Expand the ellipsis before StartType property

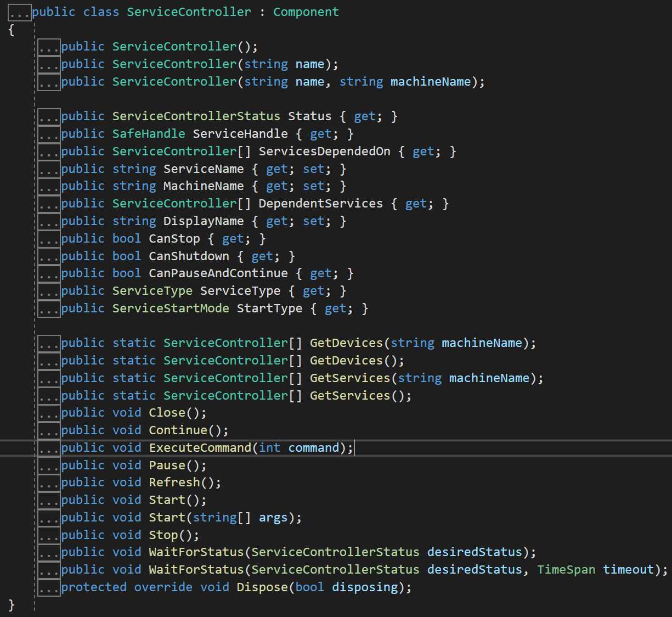49,309
